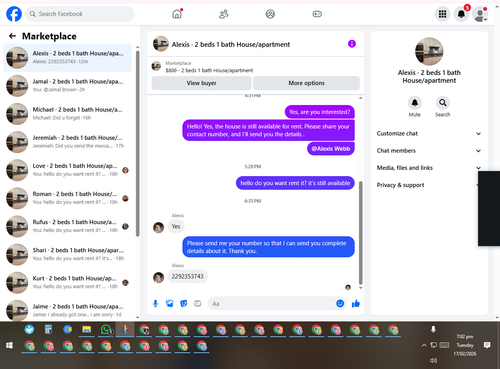This screenshot has height=369, width=500.
Task: Click the Facebook logo
Action: click(14, 14)
